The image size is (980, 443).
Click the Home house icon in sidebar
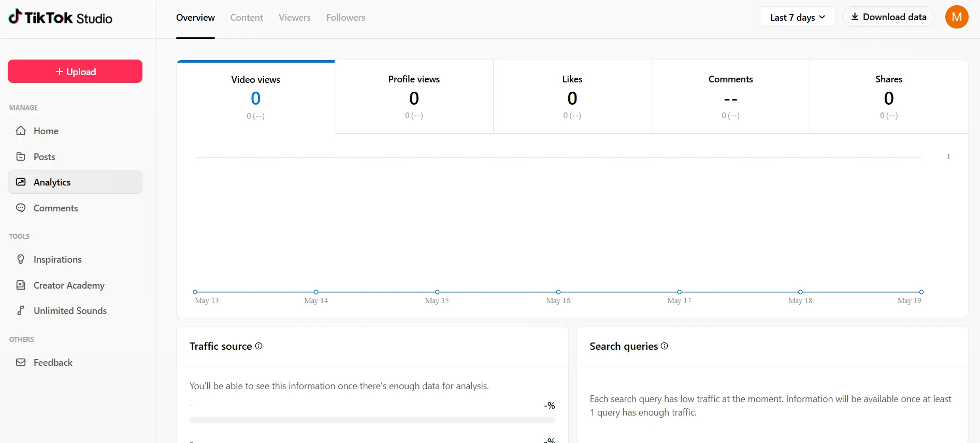[x=21, y=131]
